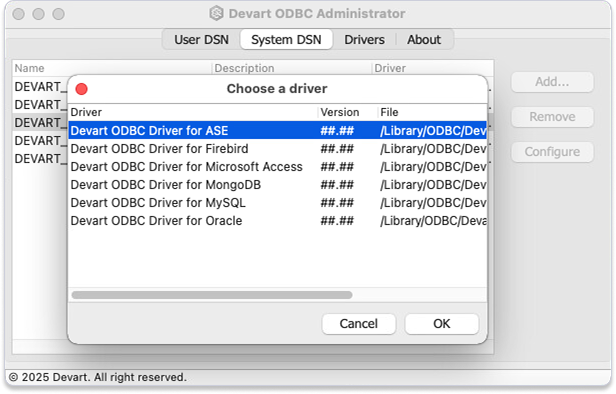Viewport: 616px width, 394px height.
Task: Select Devart ODBC Driver for Oracle
Action: (277, 221)
